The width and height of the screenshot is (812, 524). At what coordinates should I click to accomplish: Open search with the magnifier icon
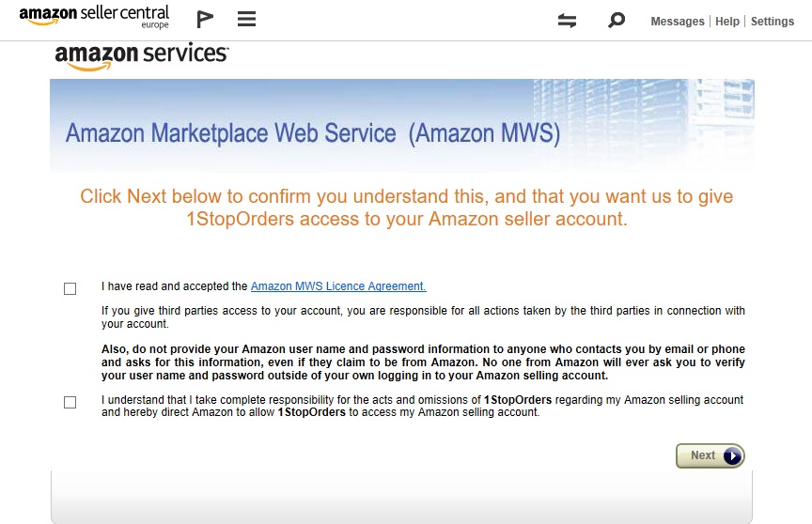click(x=617, y=20)
